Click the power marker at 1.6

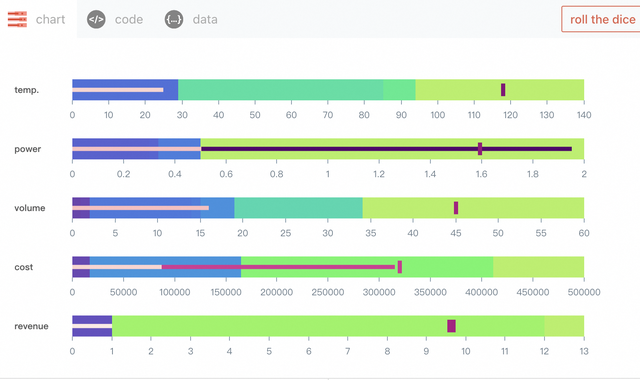[480, 149]
